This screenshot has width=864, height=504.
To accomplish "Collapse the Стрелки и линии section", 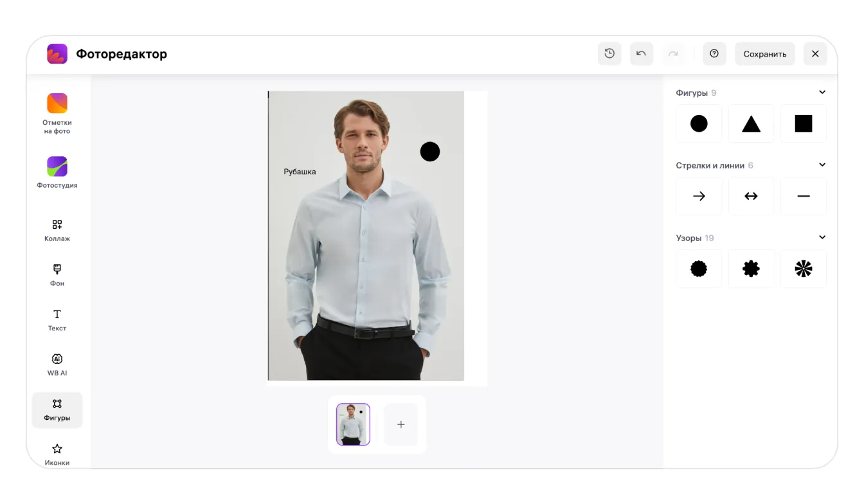I will pyautogui.click(x=822, y=165).
